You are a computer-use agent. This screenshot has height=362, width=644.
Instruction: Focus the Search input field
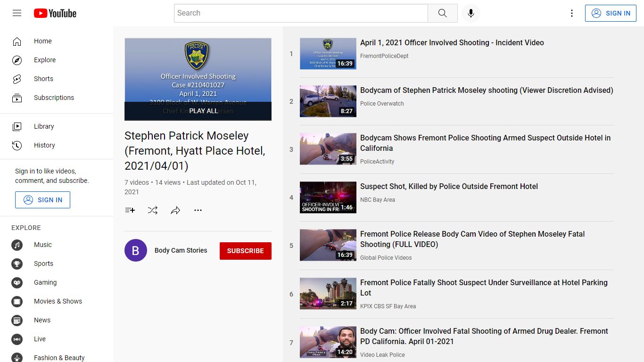(x=301, y=13)
